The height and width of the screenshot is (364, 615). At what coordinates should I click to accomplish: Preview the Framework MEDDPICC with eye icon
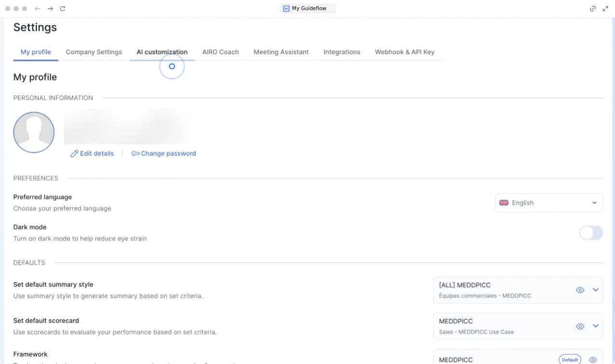[593, 360]
